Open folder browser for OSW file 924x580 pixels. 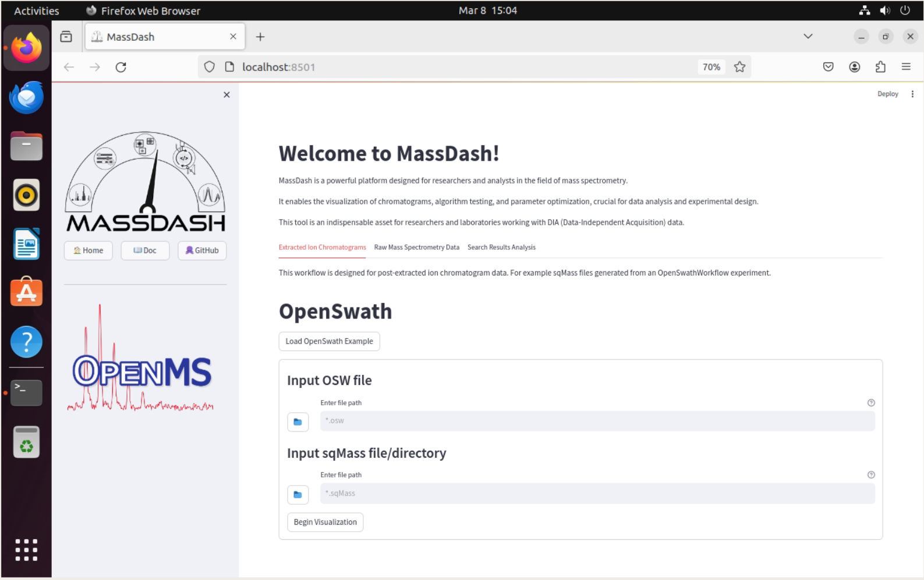coord(298,422)
